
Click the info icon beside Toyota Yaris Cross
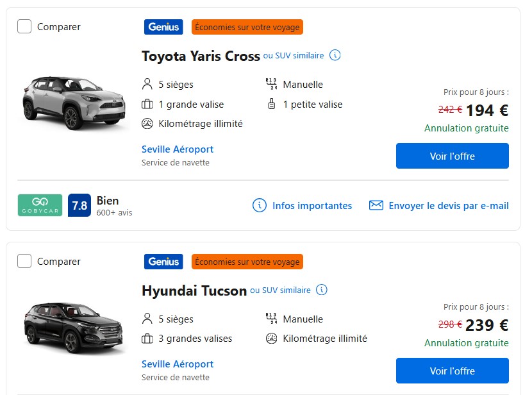335,55
